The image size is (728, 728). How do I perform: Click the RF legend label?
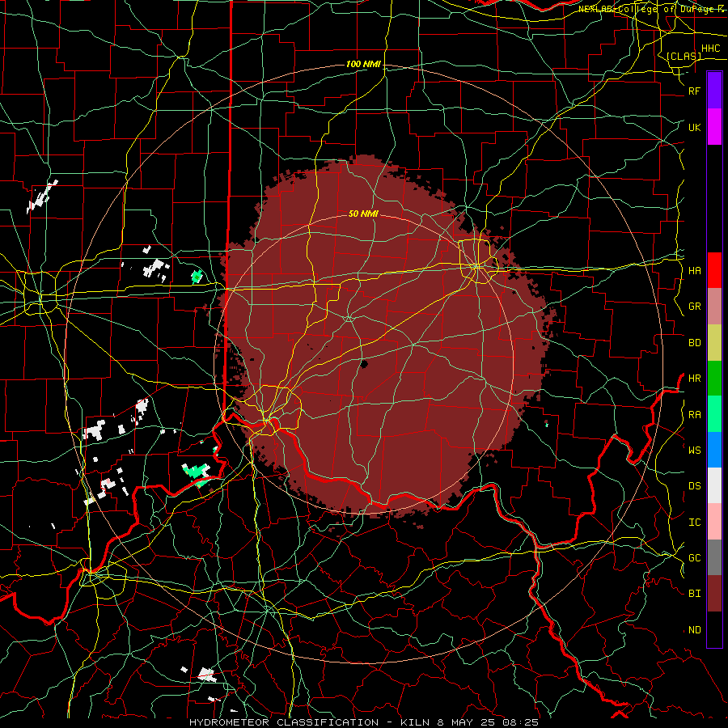tap(694, 91)
